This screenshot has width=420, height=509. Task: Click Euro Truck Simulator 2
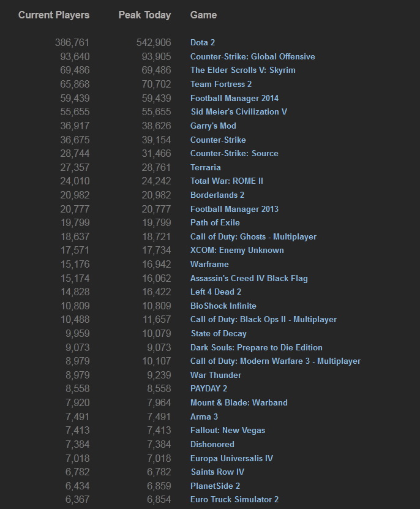pos(234,499)
